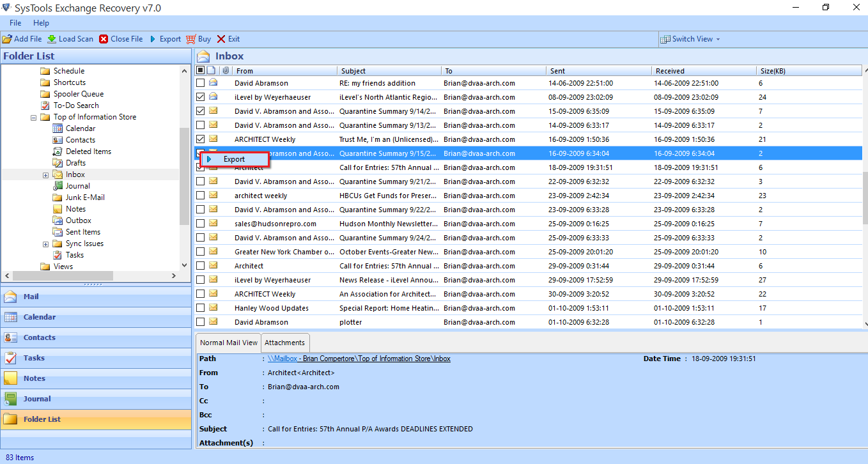Switch to the Normal Mail View tab
This screenshot has width=868, height=464.
pos(229,343)
